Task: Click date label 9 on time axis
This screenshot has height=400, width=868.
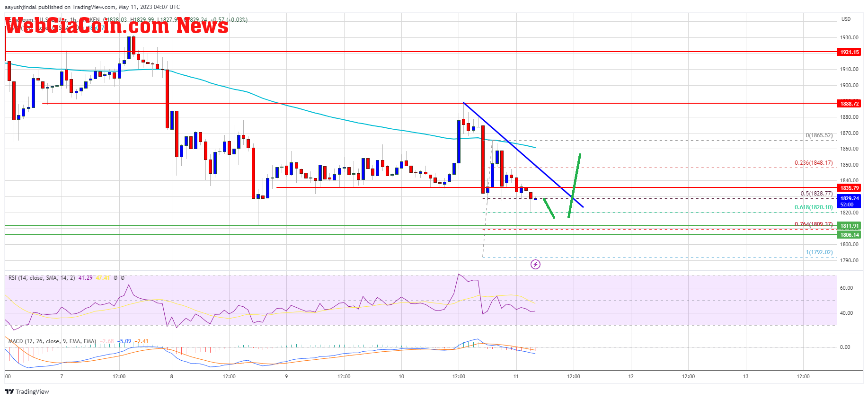Action: [x=286, y=376]
